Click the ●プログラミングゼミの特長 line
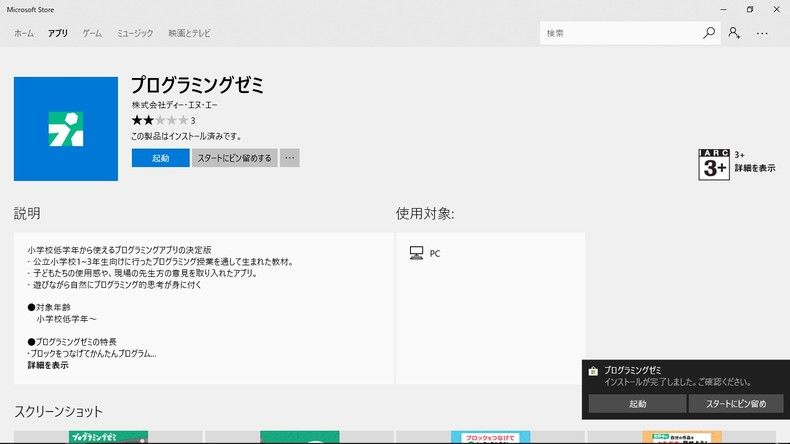Viewport: 790px width, 444px height. [72, 342]
